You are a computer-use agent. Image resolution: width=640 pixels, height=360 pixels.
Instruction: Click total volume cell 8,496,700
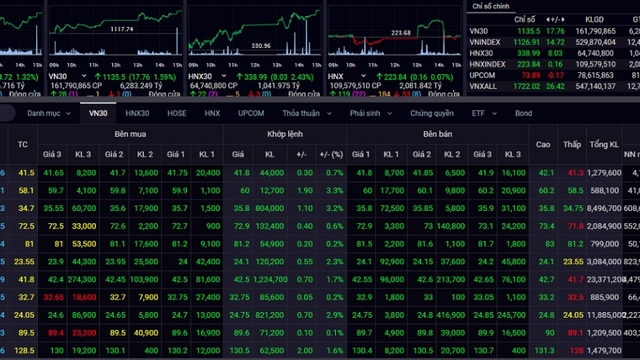(604, 208)
